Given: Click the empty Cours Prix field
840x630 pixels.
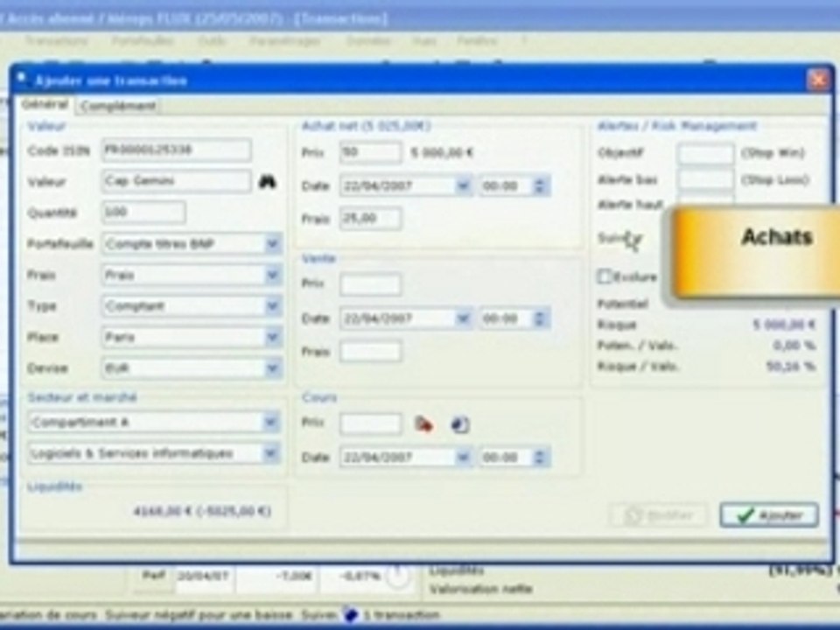Looking at the screenshot, I should [370, 424].
